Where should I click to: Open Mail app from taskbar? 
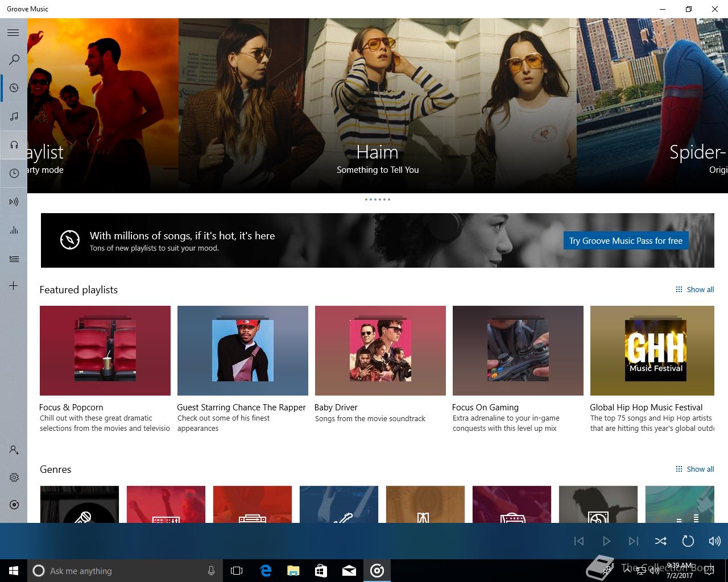(x=349, y=571)
